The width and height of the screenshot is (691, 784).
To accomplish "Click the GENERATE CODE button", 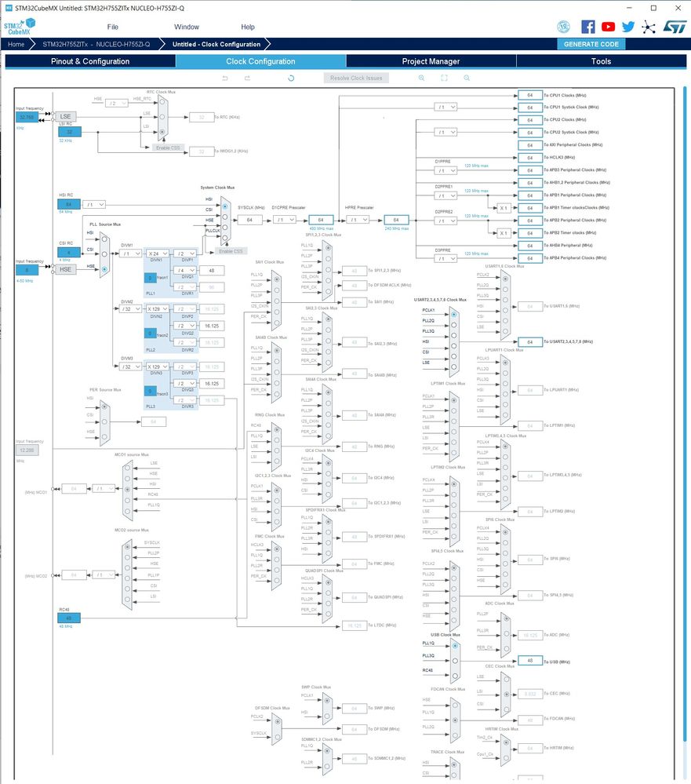I will pyautogui.click(x=591, y=44).
